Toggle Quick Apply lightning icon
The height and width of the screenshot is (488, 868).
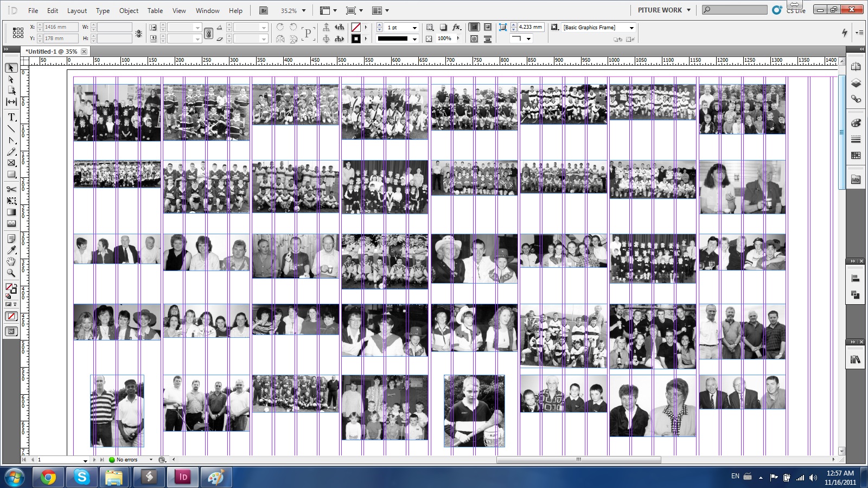(845, 33)
